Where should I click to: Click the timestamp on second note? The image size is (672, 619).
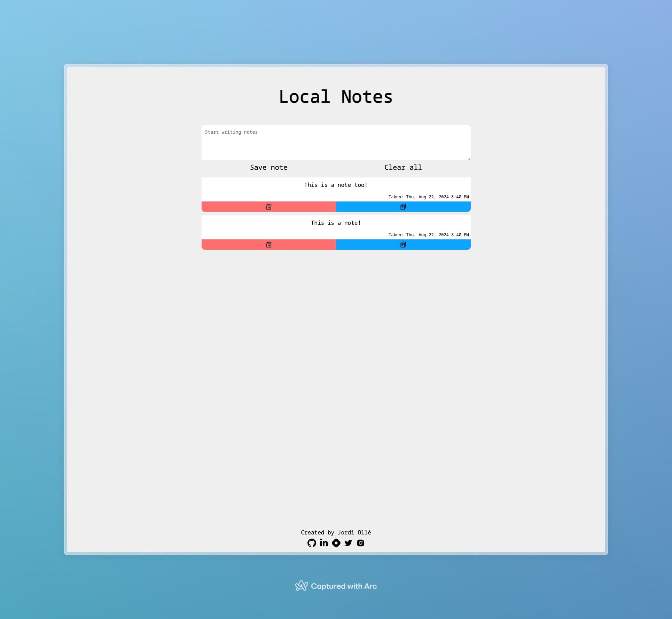tap(428, 235)
